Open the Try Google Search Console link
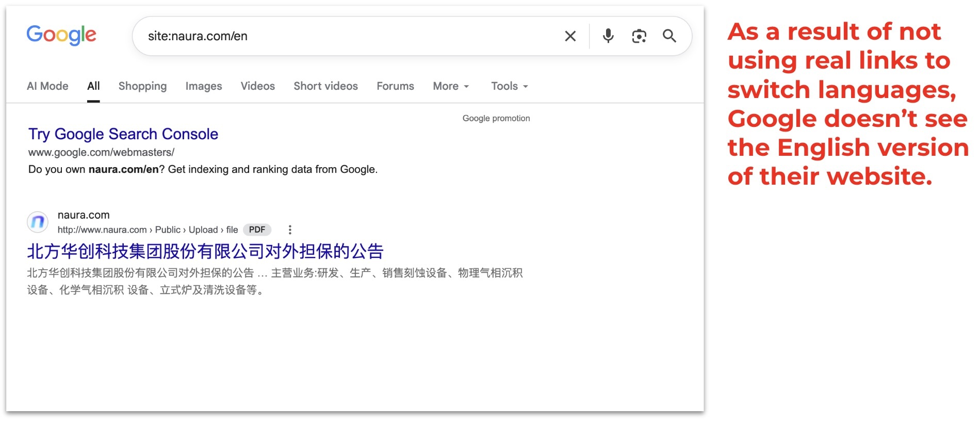The image size is (980, 423). pyautogui.click(x=123, y=134)
